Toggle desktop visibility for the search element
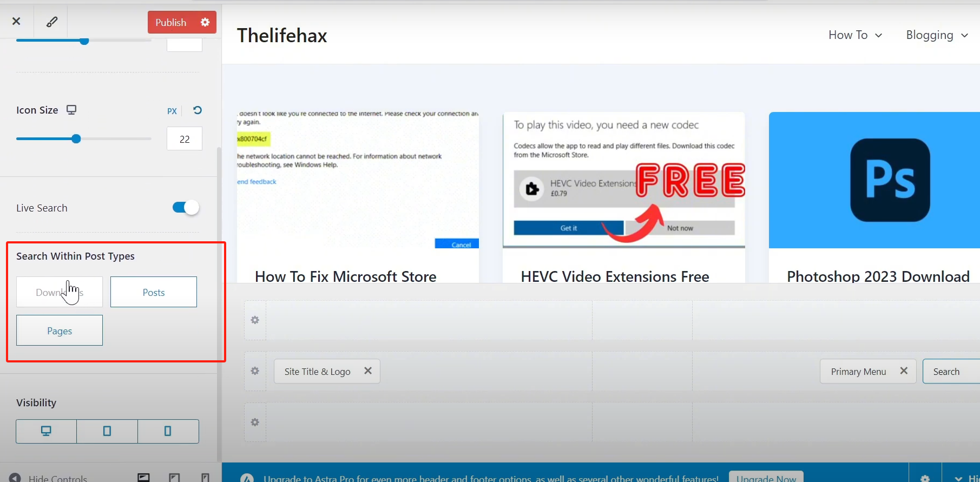 46,431
